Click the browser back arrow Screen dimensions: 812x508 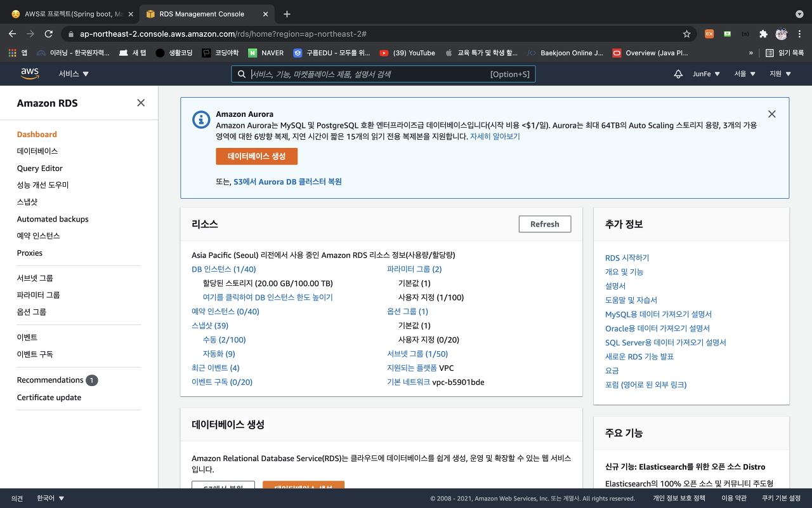coord(12,34)
